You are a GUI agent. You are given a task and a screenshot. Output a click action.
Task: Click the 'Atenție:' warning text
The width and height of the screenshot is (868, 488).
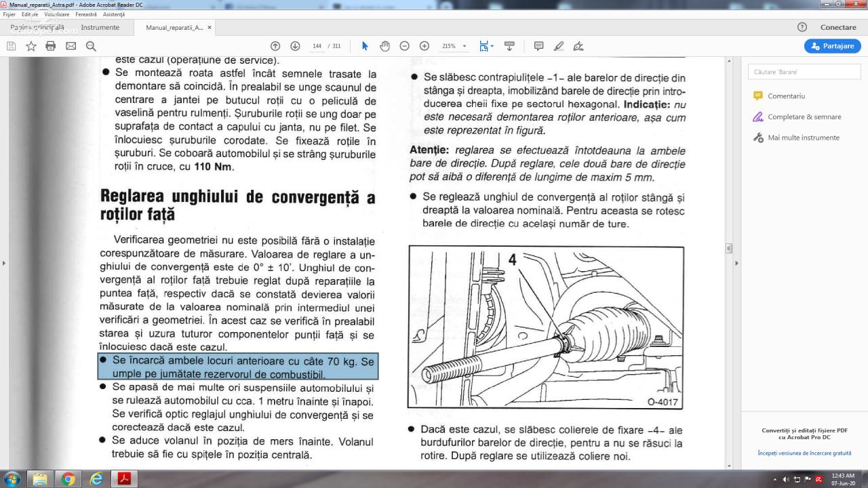[429, 150]
